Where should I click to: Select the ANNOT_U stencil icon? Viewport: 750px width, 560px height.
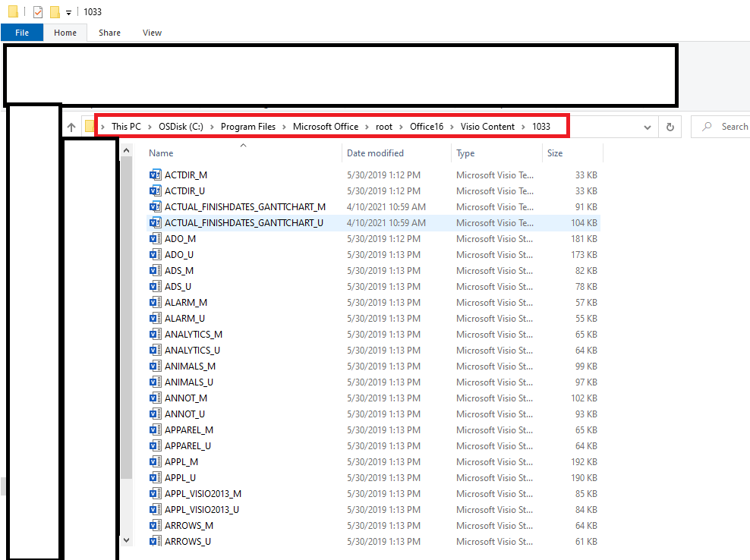(155, 414)
